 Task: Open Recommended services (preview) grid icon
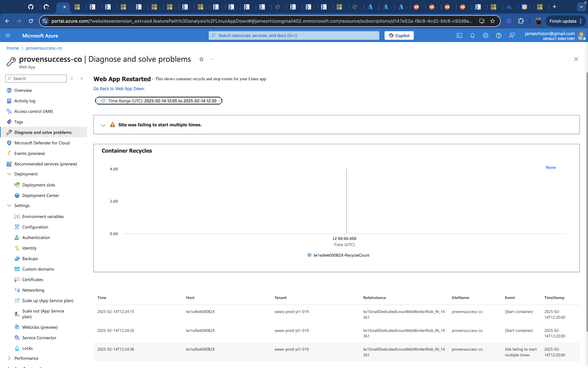(x=9, y=164)
